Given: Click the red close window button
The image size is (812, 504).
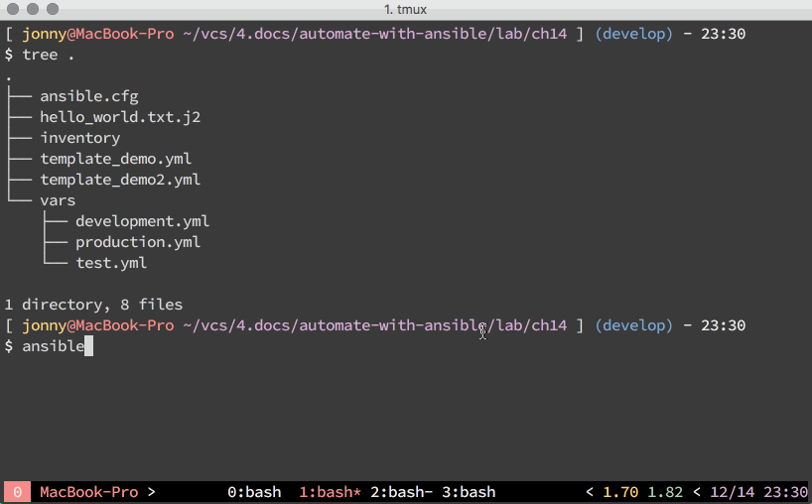Looking at the screenshot, I should coord(13,9).
